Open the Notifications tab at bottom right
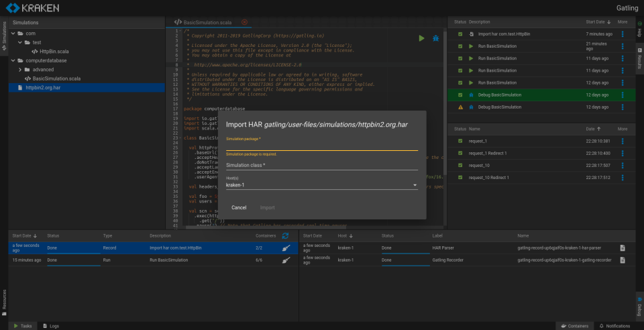The height and width of the screenshot is (330, 644). (x=614, y=325)
